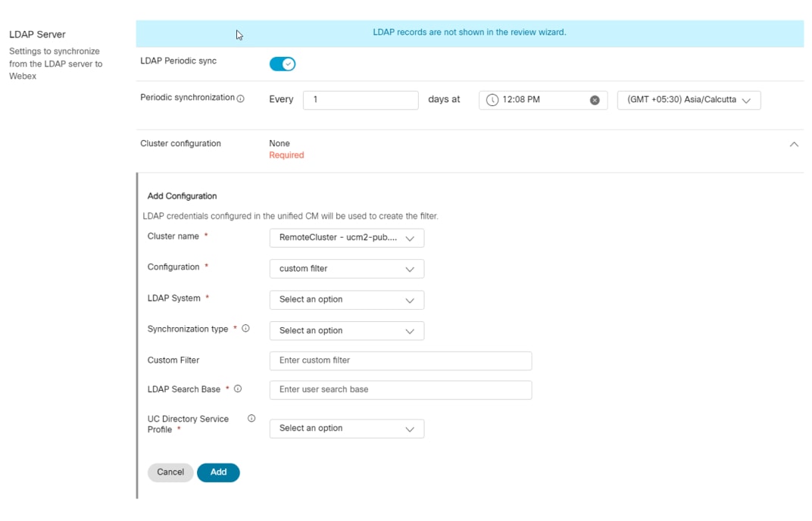The height and width of the screenshot is (521, 812).
Task: Open the Configuration custom filter dropdown
Action: [346, 269]
